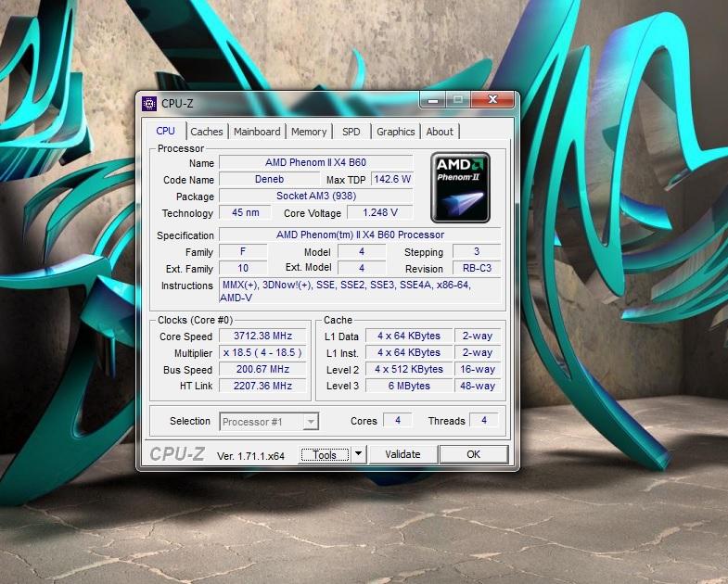This screenshot has height=584, width=728.
Task: Close the CPU-Z window
Action: 492,99
